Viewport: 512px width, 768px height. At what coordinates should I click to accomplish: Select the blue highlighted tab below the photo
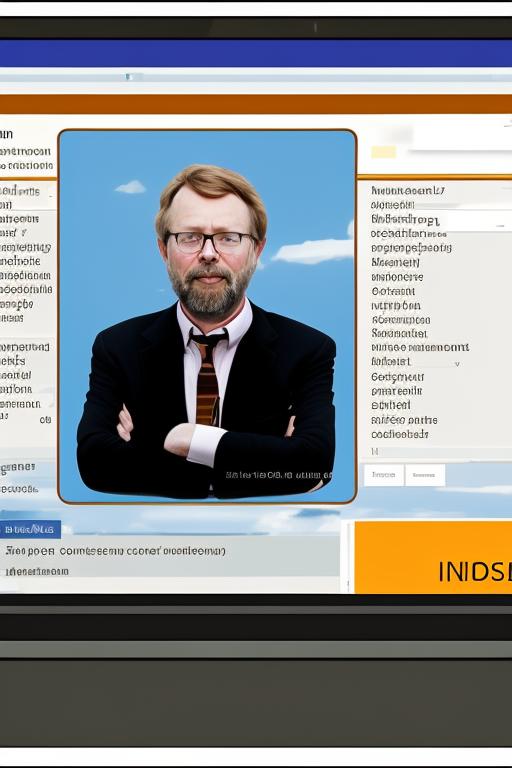[30, 529]
